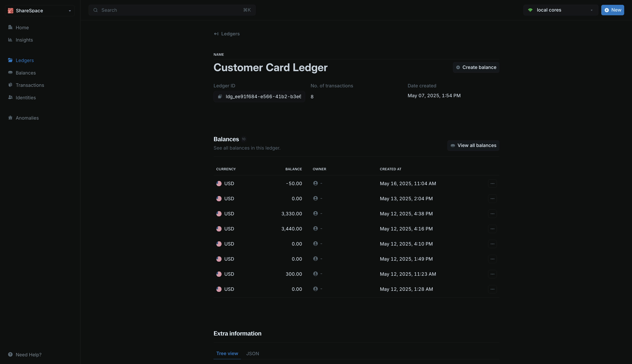Open actions for May 13, 2:04 PM balance
This screenshot has height=364, width=632.
(492, 199)
